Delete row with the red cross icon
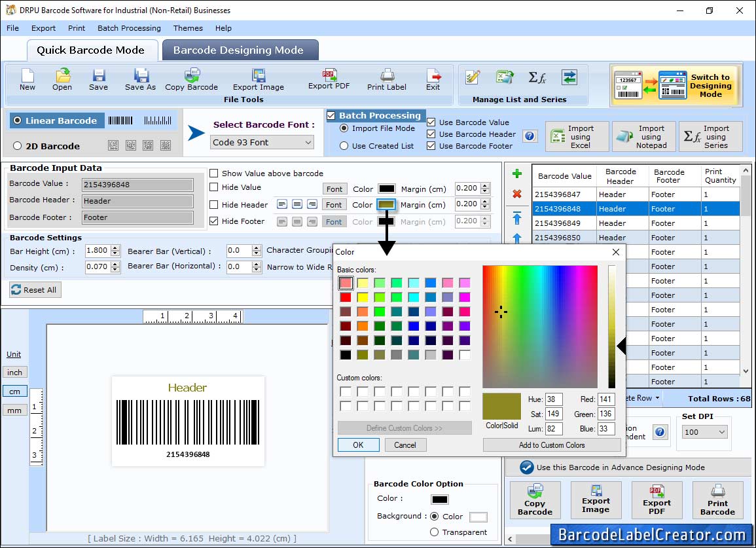756x548 pixels. point(517,193)
